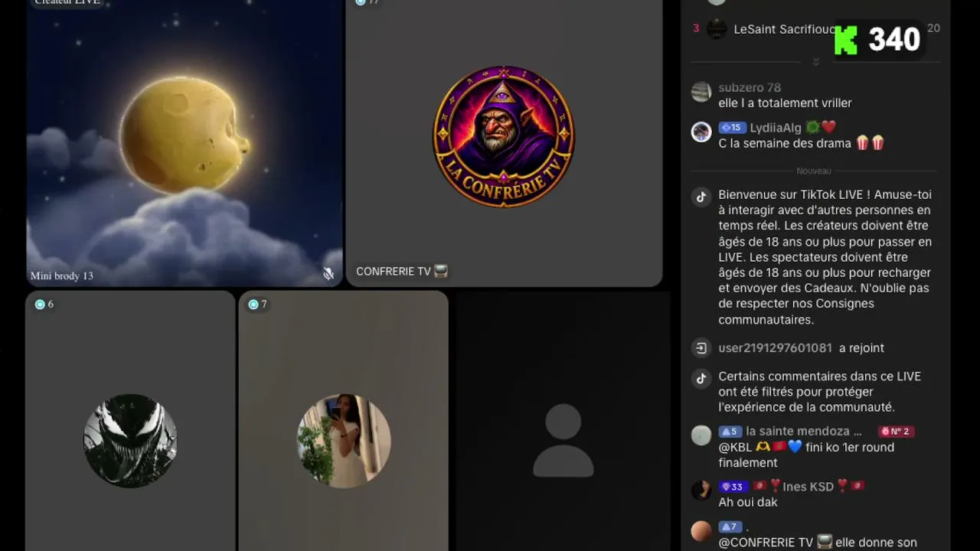Open the Mini brody 13 moon video tile

[x=185, y=142]
